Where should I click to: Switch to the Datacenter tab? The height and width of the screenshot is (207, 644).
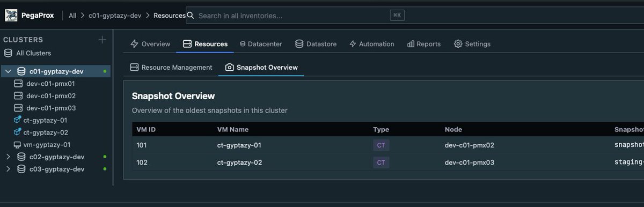(x=261, y=44)
